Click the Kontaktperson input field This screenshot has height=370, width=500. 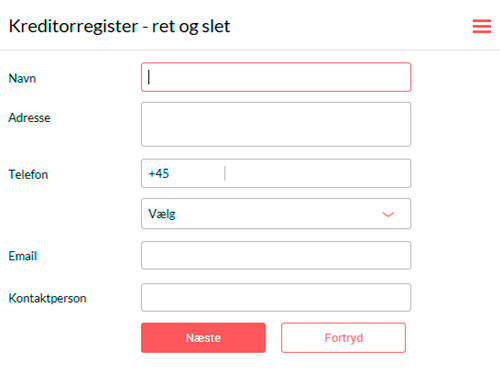[x=276, y=297]
